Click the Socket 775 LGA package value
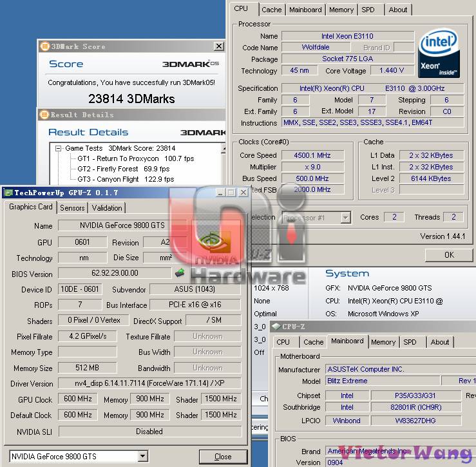This screenshot has width=476, height=467. pyautogui.click(x=348, y=59)
